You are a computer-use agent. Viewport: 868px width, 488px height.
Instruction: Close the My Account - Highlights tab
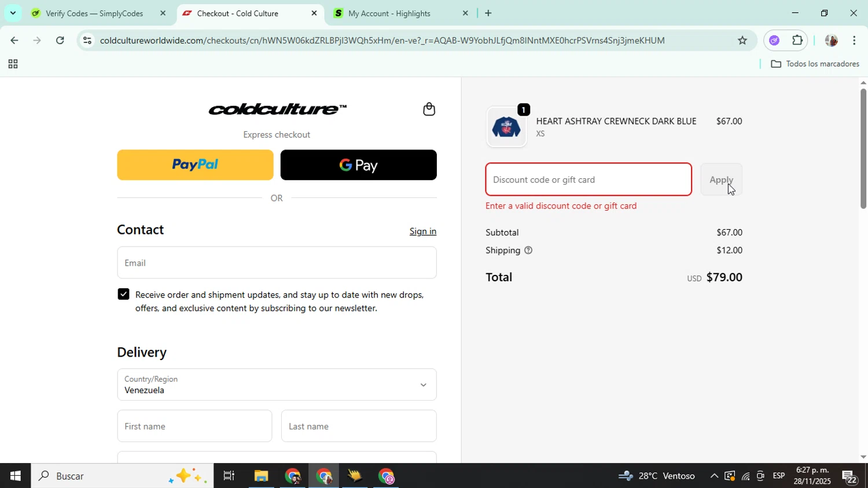465,13
